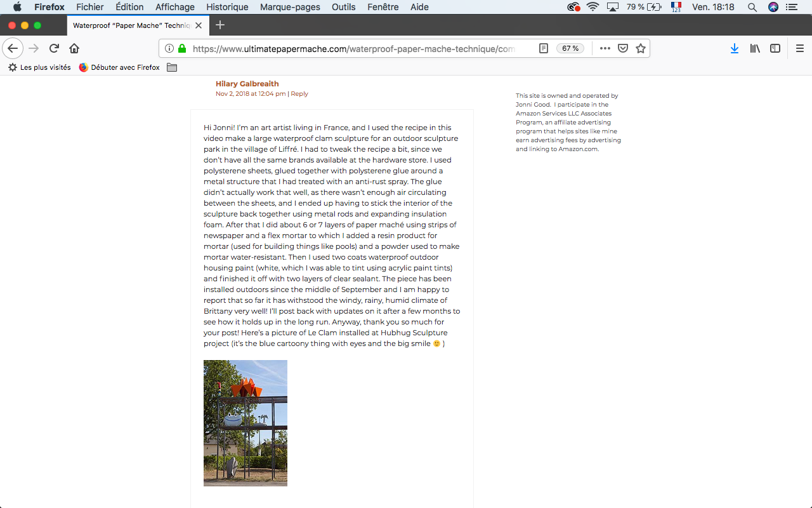Show clock Ven. 18:18 menu
Screen dimensions: 812x508
pyautogui.click(x=713, y=7)
